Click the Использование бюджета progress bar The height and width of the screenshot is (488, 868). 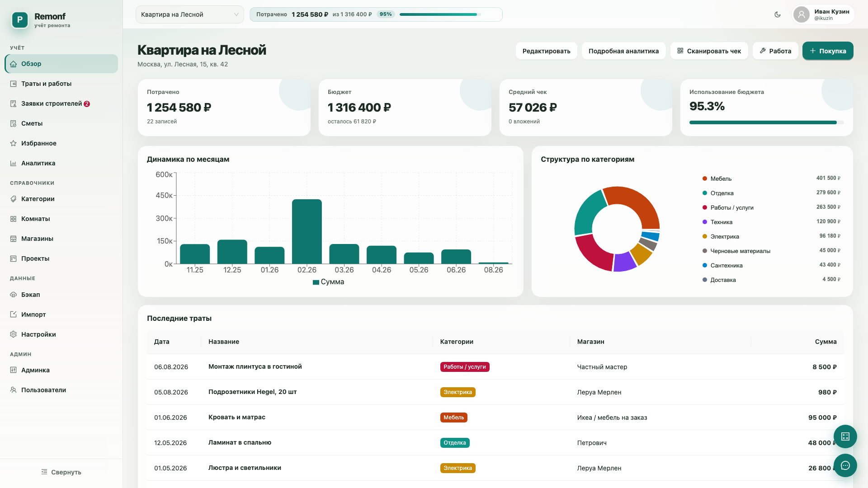point(766,122)
